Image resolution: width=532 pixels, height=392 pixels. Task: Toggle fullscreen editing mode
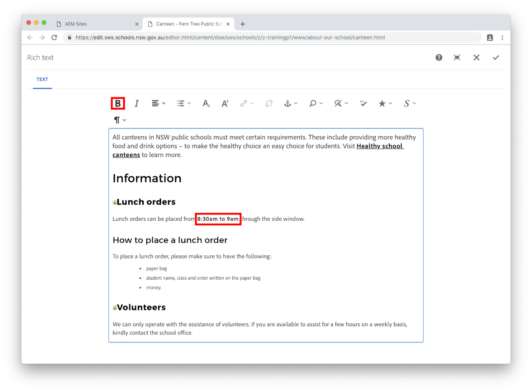point(457,57)
